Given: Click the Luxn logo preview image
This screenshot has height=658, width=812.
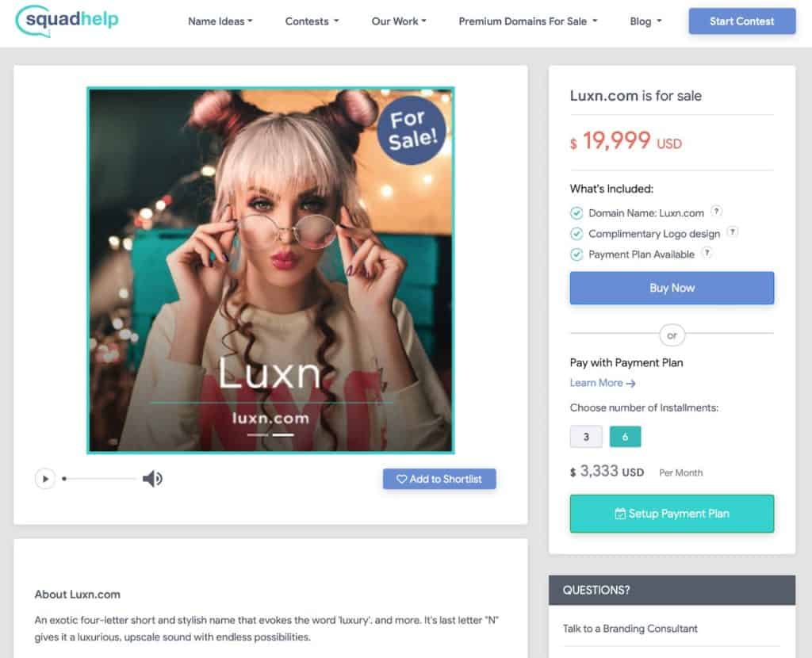Looking at the screenshot, I should tap(270, 270).
